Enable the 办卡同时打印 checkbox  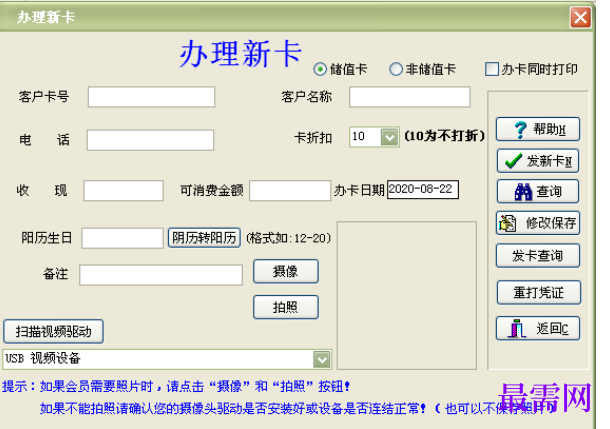pos(491,69)
